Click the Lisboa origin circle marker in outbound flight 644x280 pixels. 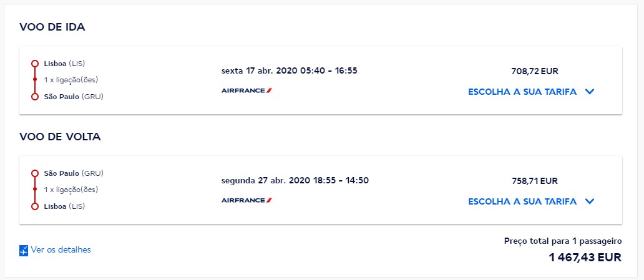pyautogui.click(x=35, y=64)
